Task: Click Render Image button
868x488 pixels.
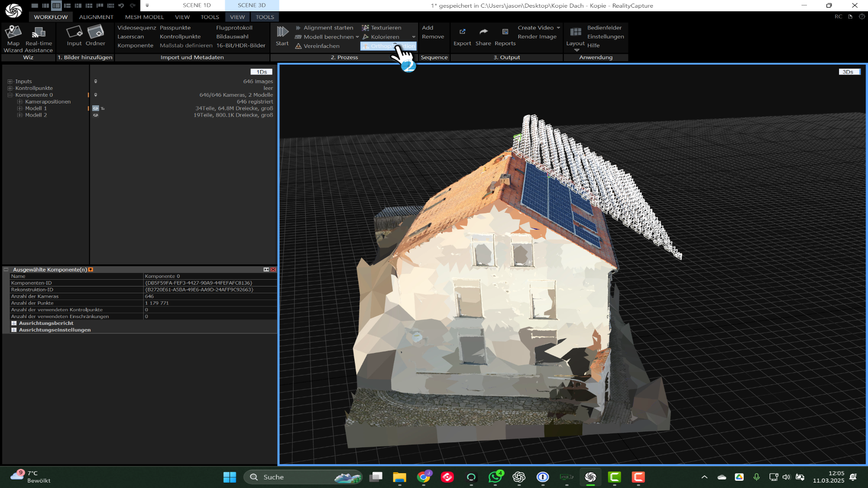Action: pyautogui.click(x=537, y=37)
